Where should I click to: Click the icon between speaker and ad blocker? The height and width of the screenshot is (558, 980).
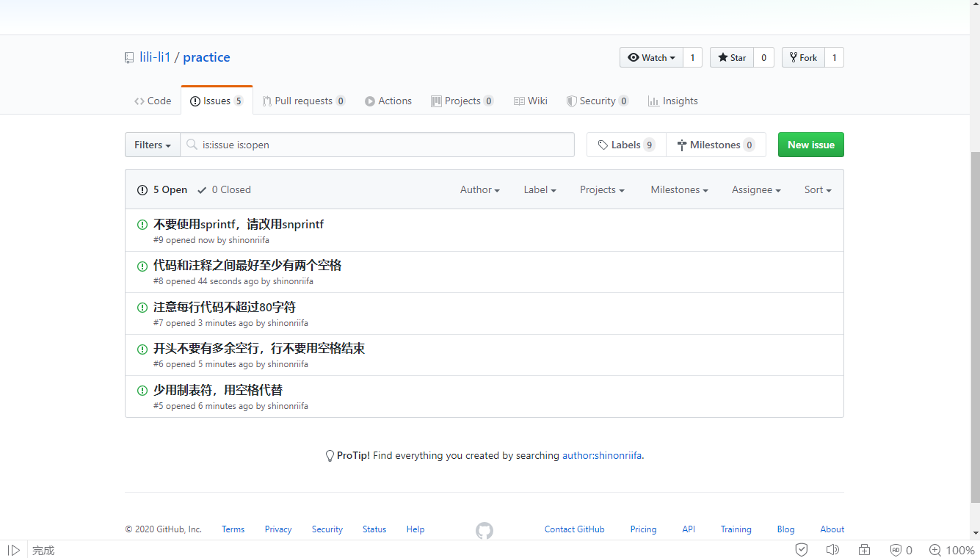865,550
